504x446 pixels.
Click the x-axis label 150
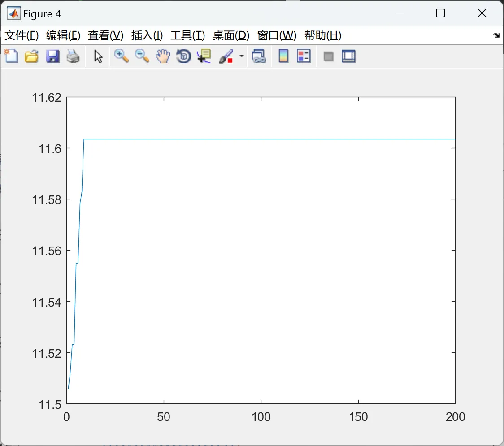click(358, 417)
